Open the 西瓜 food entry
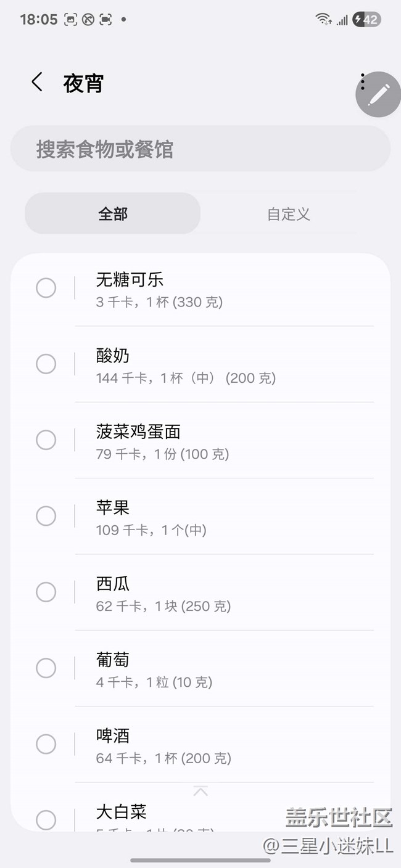This screenshot has height=868, width=401. 222,592
